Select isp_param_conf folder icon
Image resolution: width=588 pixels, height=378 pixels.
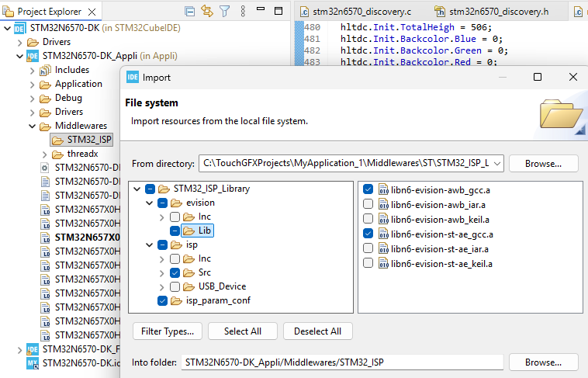pos(177,300)
